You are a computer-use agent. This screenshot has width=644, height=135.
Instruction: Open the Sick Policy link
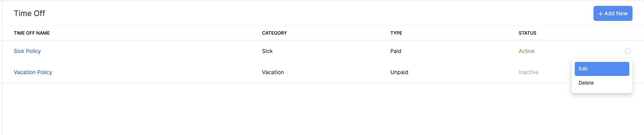pos(27,51)
